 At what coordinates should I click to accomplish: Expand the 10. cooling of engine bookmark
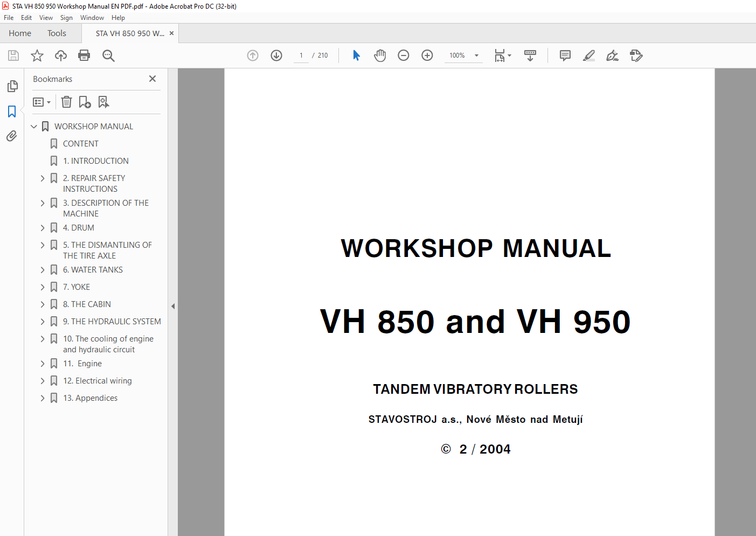click(43, 339)
